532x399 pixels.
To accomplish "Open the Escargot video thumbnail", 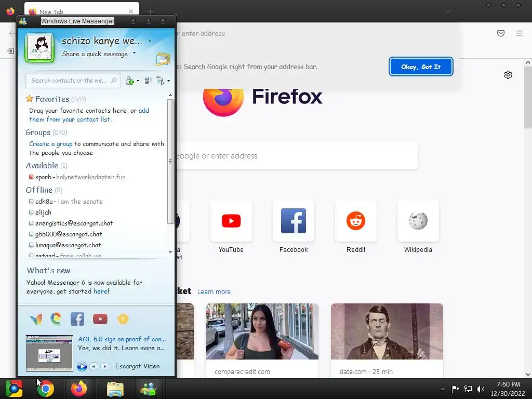I will tap(49, 353).
